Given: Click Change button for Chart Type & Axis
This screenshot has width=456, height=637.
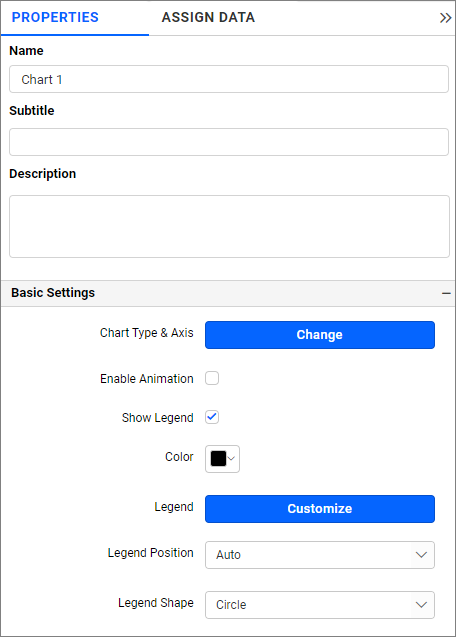Looking at the screenshot, I should (x=320, y=335).
